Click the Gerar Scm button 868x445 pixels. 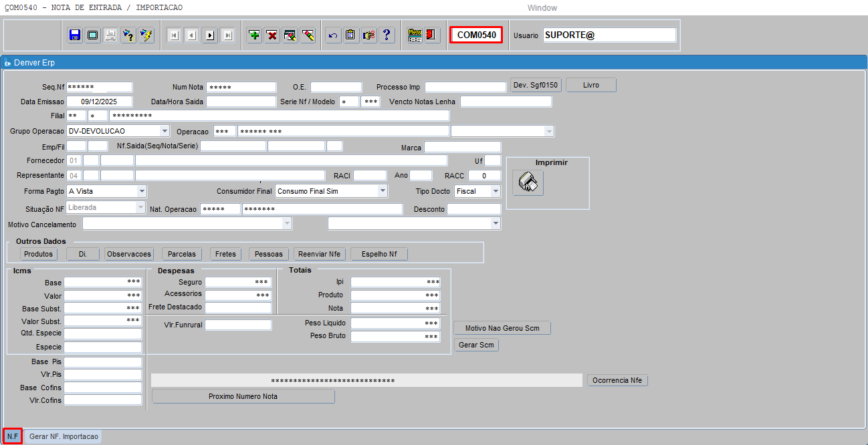[x=477, y=345]
